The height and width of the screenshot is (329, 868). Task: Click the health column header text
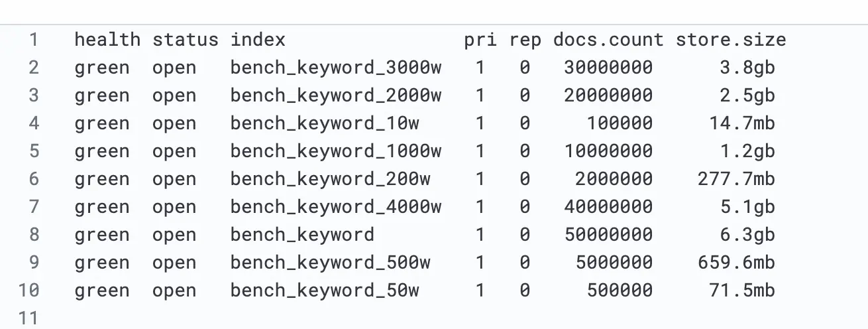tap(107, 40)
